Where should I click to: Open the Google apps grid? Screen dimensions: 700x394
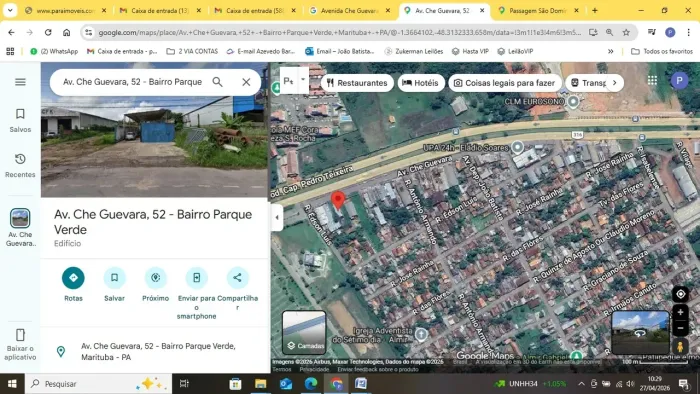pos(652,80)
